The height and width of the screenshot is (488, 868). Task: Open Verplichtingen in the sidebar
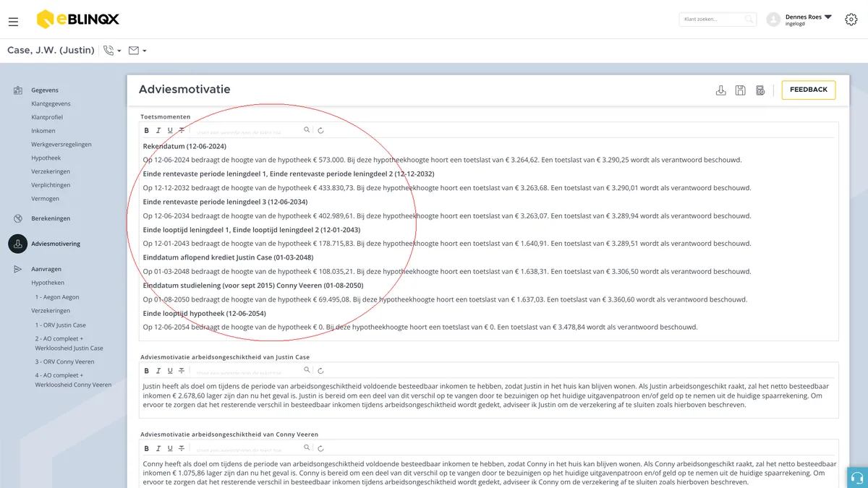[x=51, y=185]
